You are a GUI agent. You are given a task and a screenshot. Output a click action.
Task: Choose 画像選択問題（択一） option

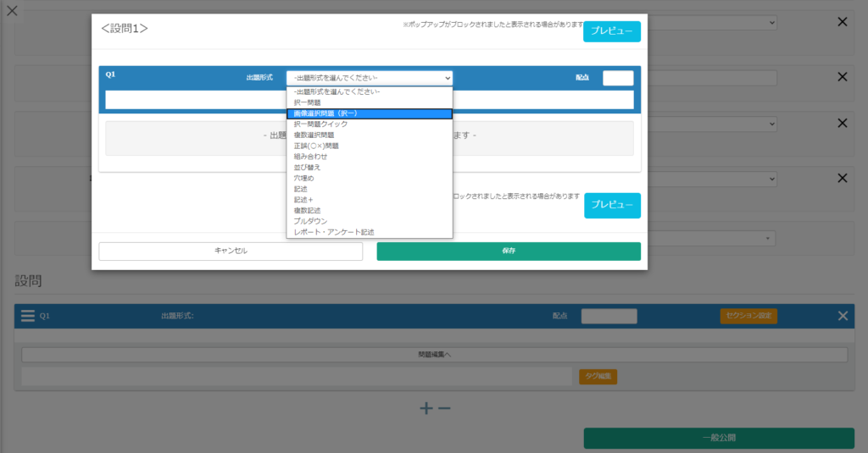pyautogui.click(x=370, y=113)
